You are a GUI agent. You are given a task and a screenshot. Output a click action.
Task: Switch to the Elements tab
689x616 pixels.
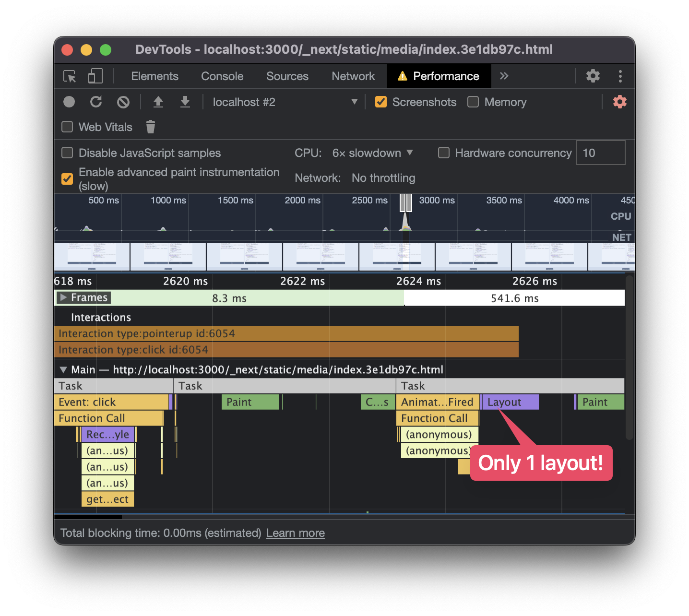click(x=154, y=76)
